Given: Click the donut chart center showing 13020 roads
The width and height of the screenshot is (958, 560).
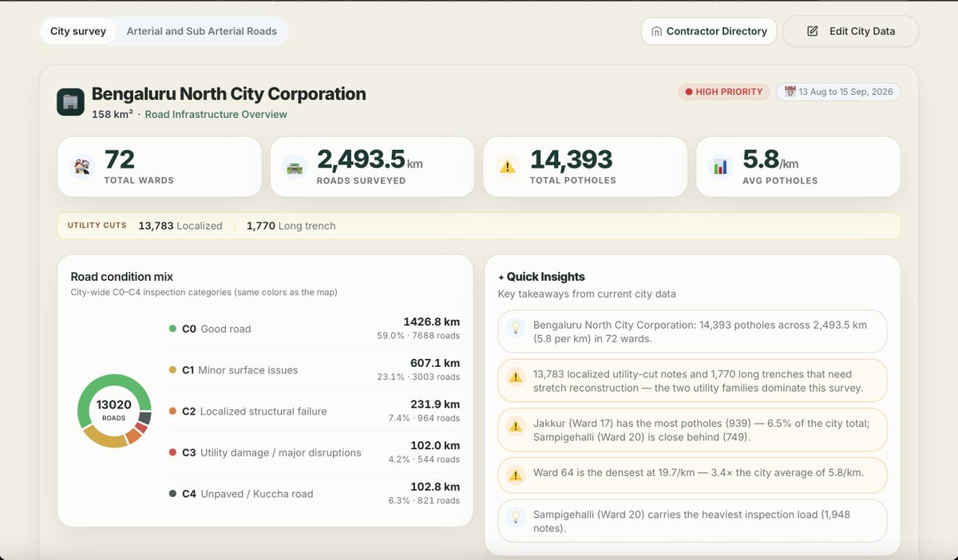Looking at the screenshot, I should pyautogui.click(x=114, y=410).
